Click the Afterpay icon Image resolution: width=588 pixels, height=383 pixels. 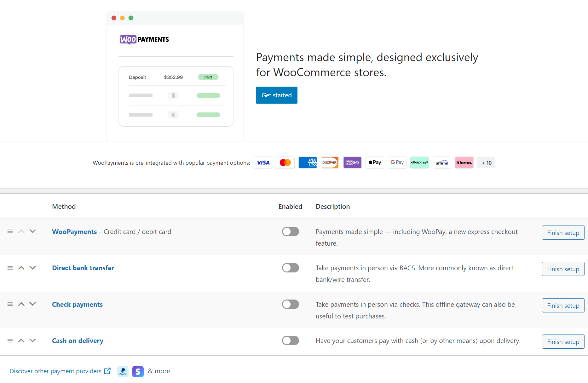tap(419, 163)
